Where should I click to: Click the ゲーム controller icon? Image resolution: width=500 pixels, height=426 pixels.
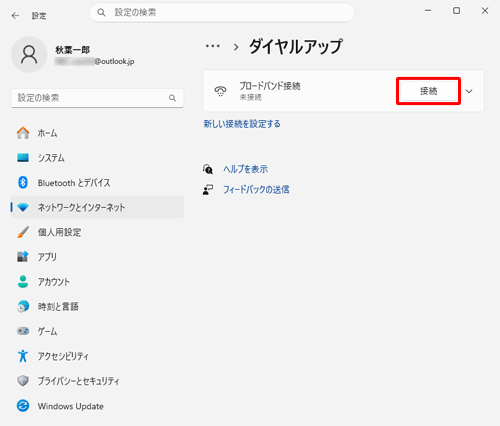pos(23,331)
